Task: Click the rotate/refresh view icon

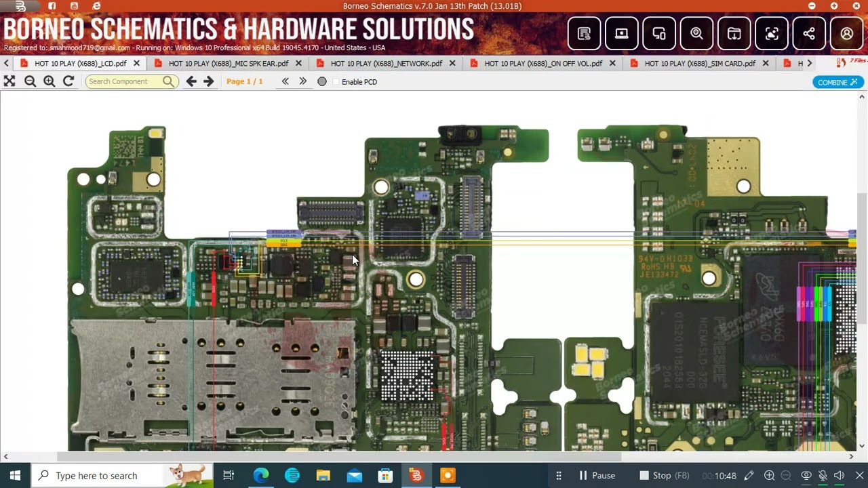Action: (68, 81)
